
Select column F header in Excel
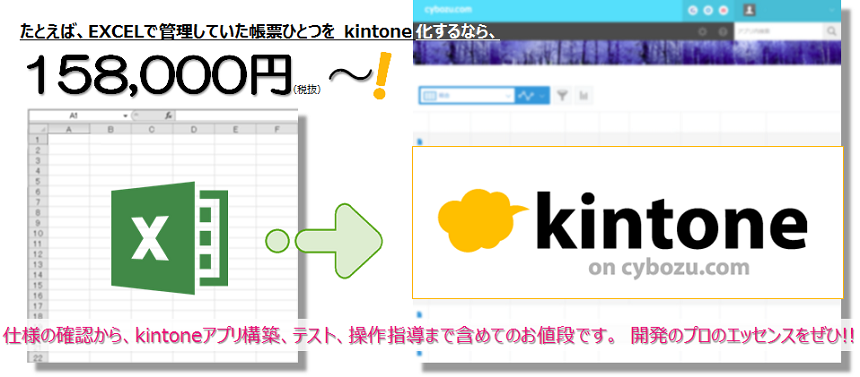tap(276, 130)
